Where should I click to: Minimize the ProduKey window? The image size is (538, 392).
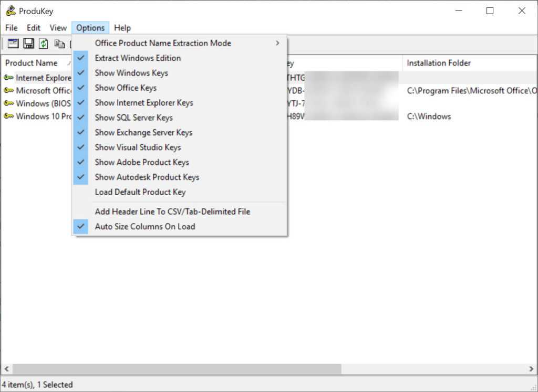[459, 10]
